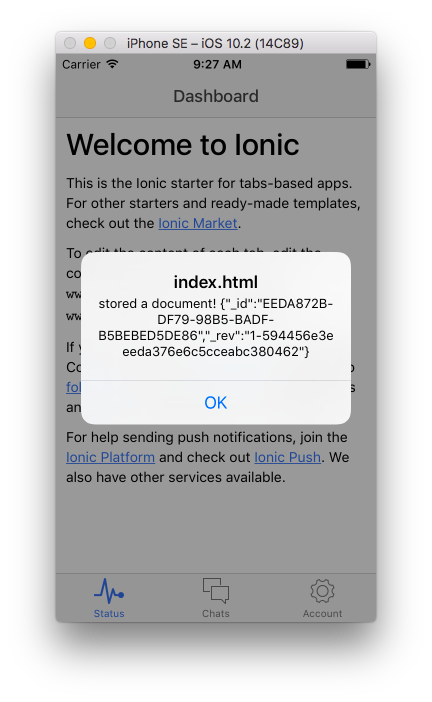This screenshot has width=432, height=702.
Task: Click the Dashboard navigation title
Action: [x=216, y=96]
